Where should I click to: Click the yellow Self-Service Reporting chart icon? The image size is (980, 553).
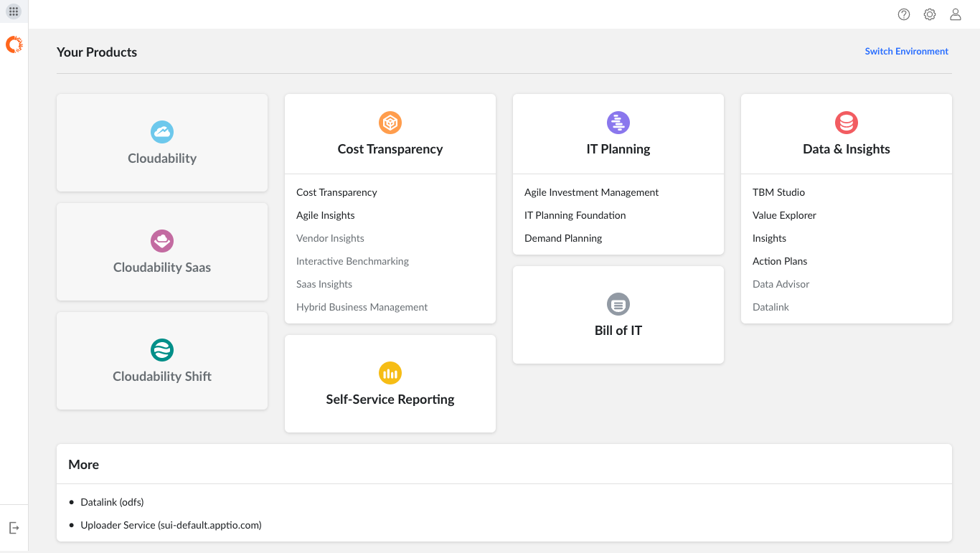pos(390,373)
